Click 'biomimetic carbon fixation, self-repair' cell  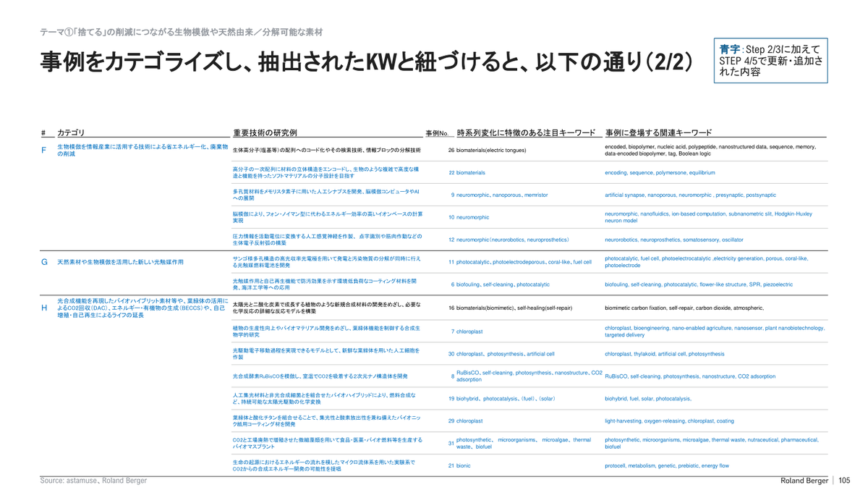coord(684,308)
